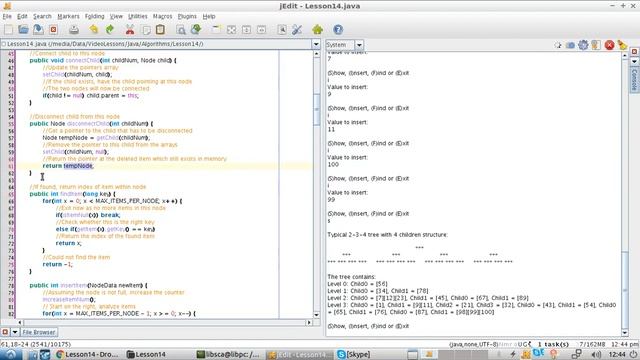Unsplit the view with the toolbar icon

231,29
